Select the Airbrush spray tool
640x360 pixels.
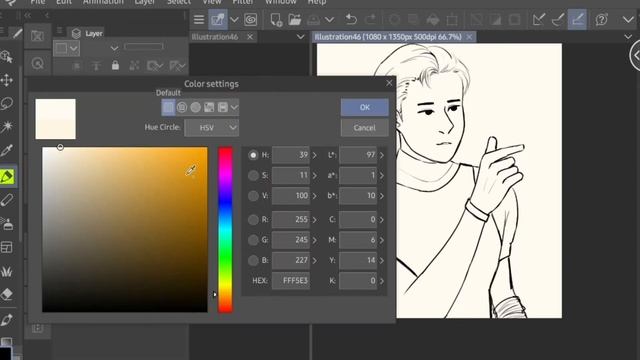click(x=7, y=224)
